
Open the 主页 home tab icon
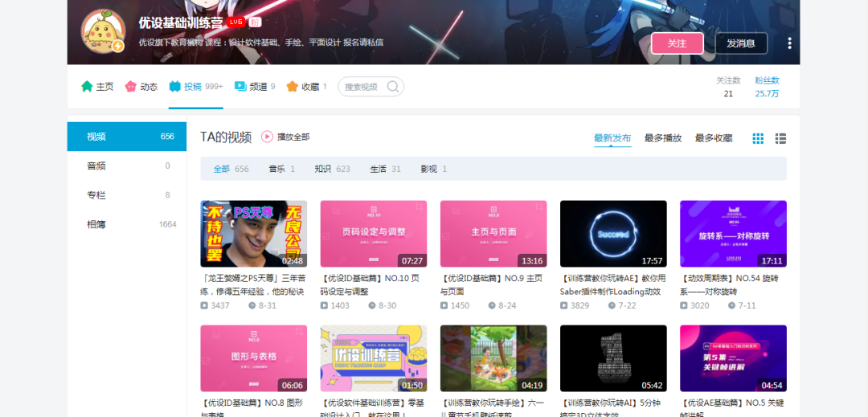click(87, 87)
